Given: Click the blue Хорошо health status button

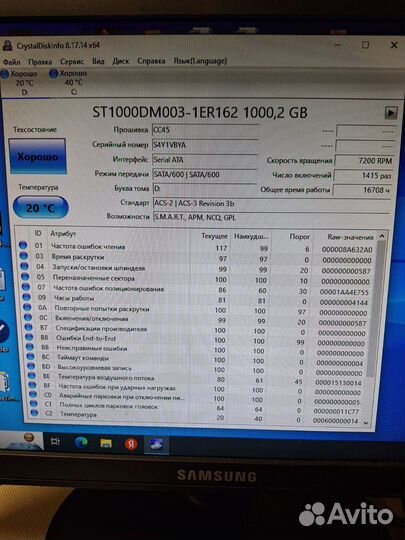Looking at the screenshot, I should pyautogui.click(x=38, y=156).
